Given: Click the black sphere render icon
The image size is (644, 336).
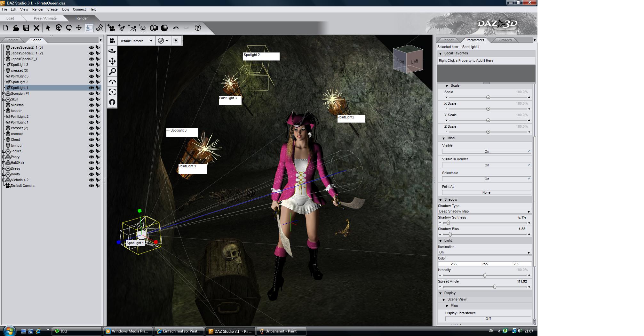Looking at the screenshot, I should pyautogui.click(x=164, y=28).
